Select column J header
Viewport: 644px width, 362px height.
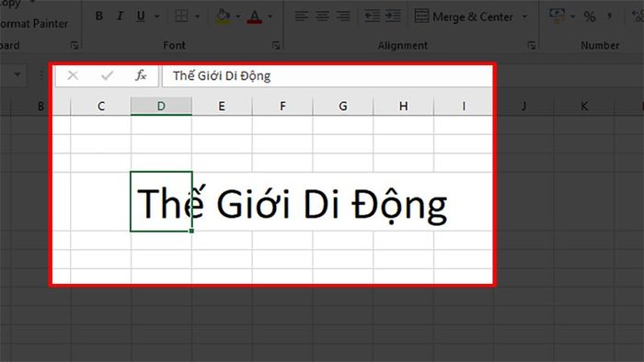pyautogui.click(x=523, y=107)
